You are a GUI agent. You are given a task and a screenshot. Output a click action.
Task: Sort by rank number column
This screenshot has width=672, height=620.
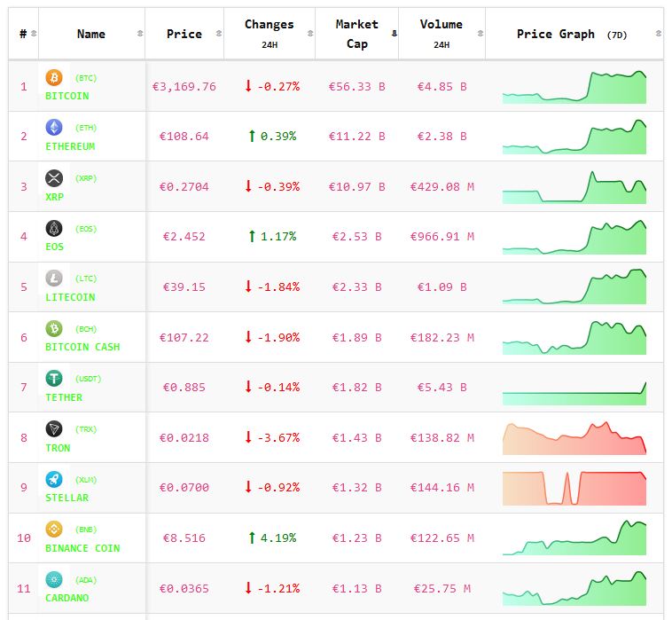[23, 34]
